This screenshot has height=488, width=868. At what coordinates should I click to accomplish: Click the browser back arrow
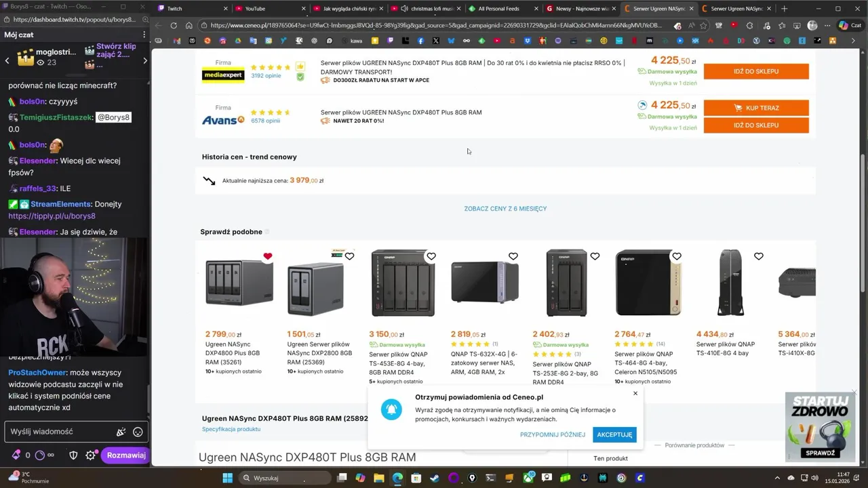[x=158, y=26]
